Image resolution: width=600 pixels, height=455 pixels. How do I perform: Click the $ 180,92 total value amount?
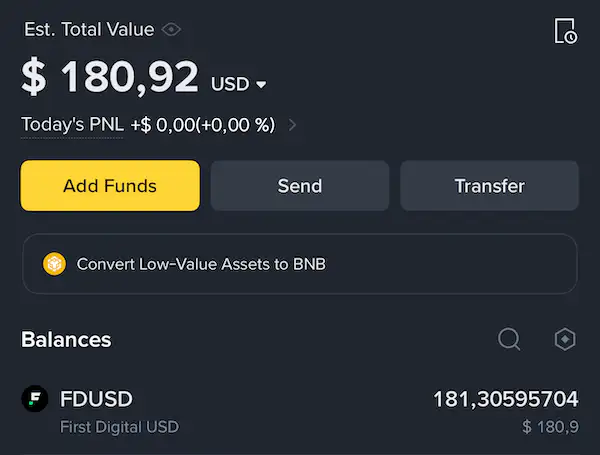point(110,77)
